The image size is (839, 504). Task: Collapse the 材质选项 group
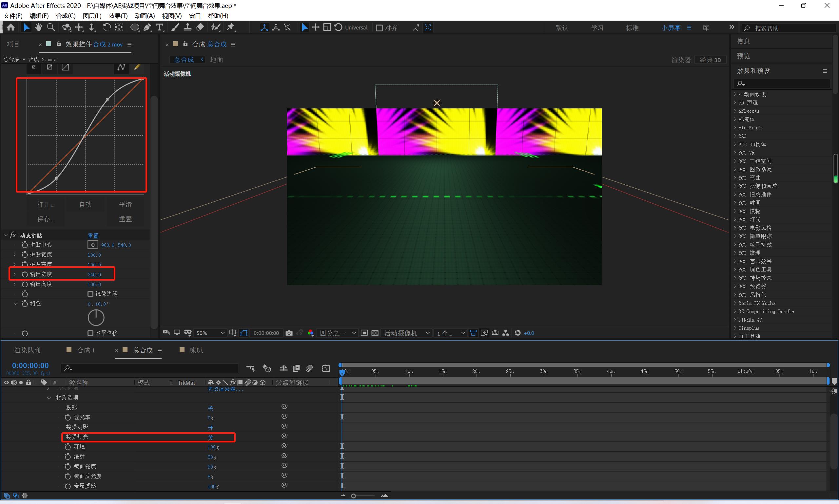click(x=49, y=398)
